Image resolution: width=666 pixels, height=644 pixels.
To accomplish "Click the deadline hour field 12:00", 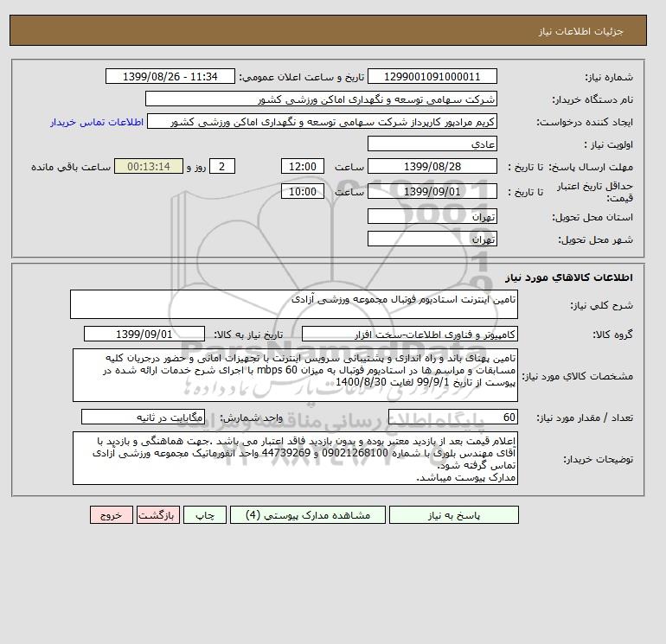I will pyautogui.click(x=303, y=167).
